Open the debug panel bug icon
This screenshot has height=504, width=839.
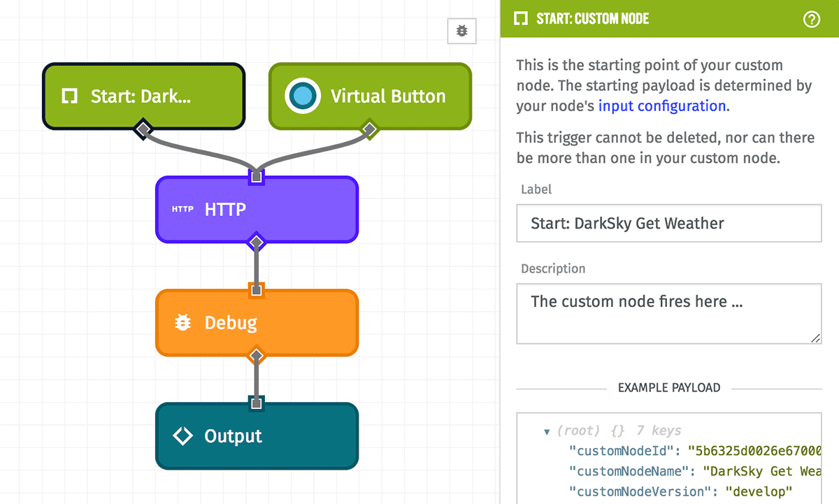462,31
